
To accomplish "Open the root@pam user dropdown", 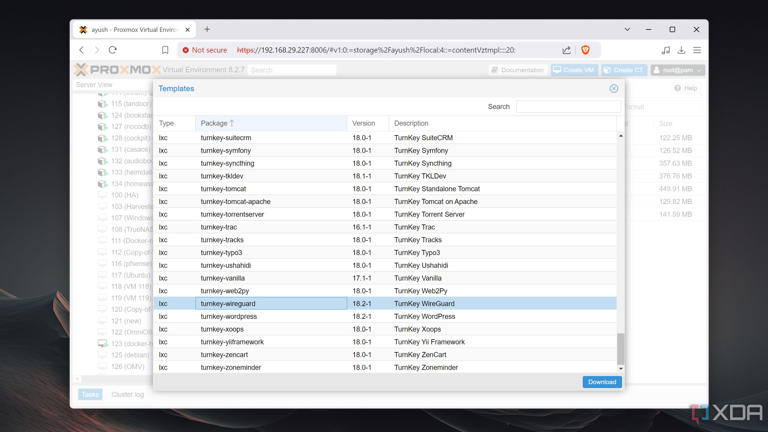I will 678,70.
